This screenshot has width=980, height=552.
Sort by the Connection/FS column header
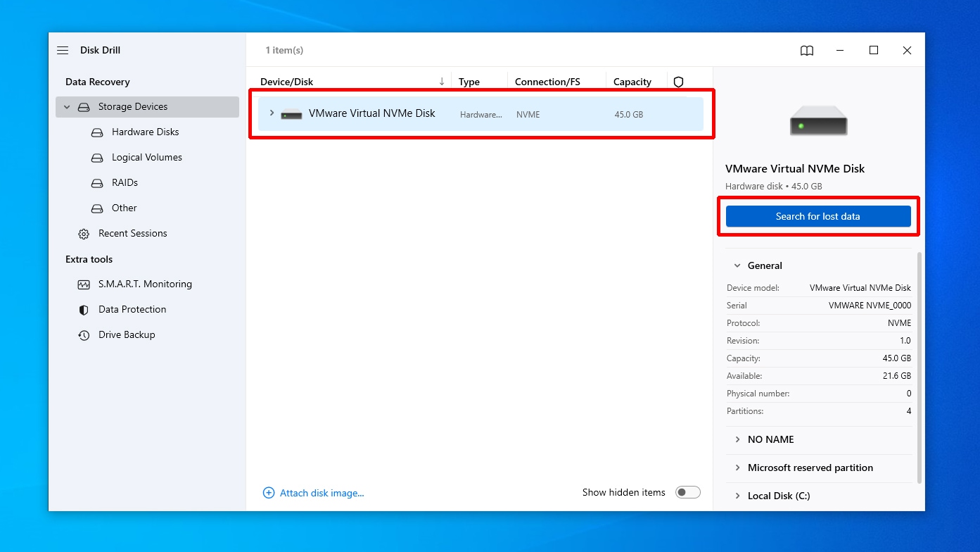click(x=547, y=82)
